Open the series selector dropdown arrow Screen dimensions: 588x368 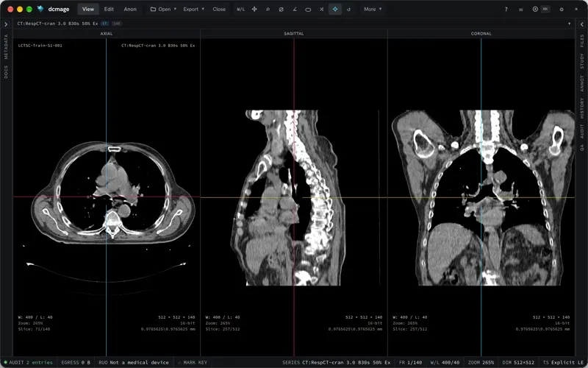(569, 24)
